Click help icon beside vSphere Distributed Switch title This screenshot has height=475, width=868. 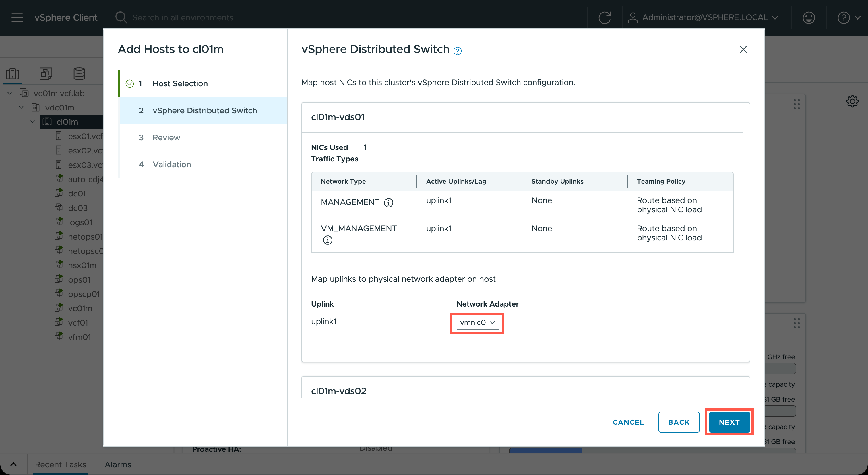[x=457, y=51]
